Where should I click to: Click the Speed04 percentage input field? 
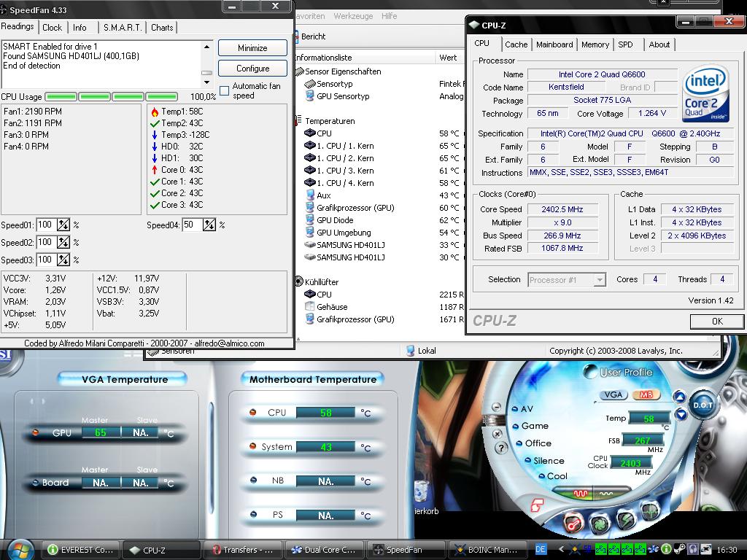(x=192, y=225)
